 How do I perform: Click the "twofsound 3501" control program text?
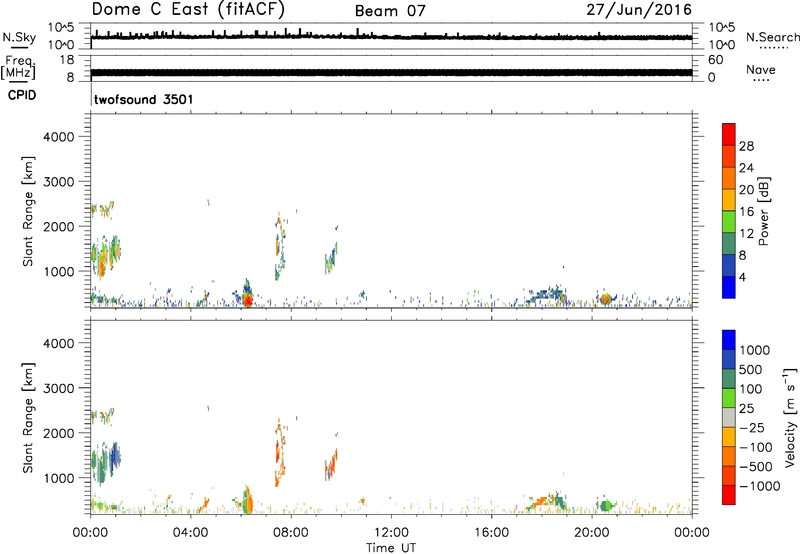(143, 99)
